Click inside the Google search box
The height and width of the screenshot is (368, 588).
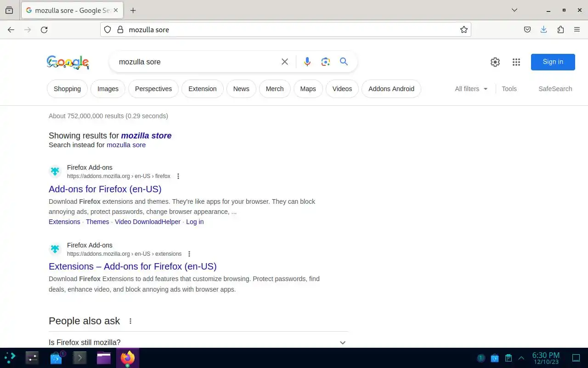tap(197, 62)
